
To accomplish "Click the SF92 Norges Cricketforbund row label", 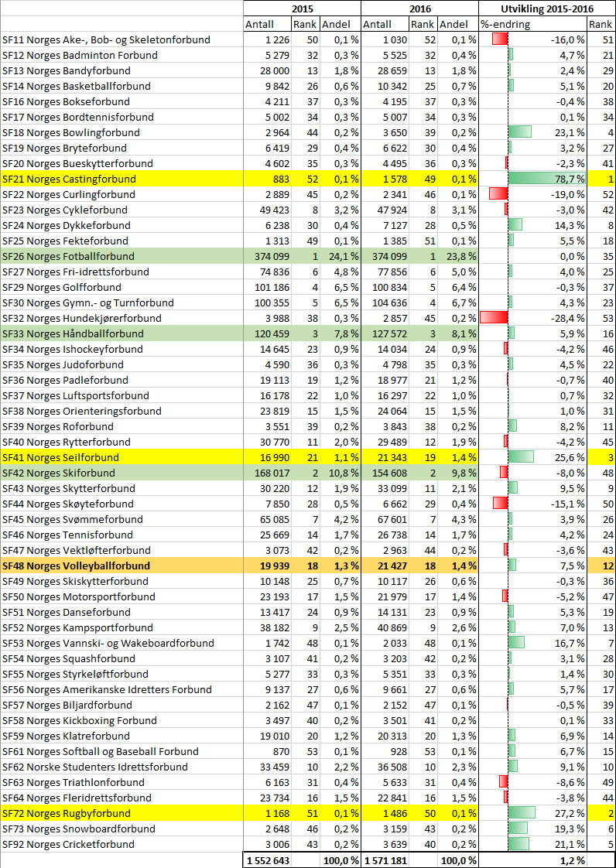I will click(x=68, y=844).
